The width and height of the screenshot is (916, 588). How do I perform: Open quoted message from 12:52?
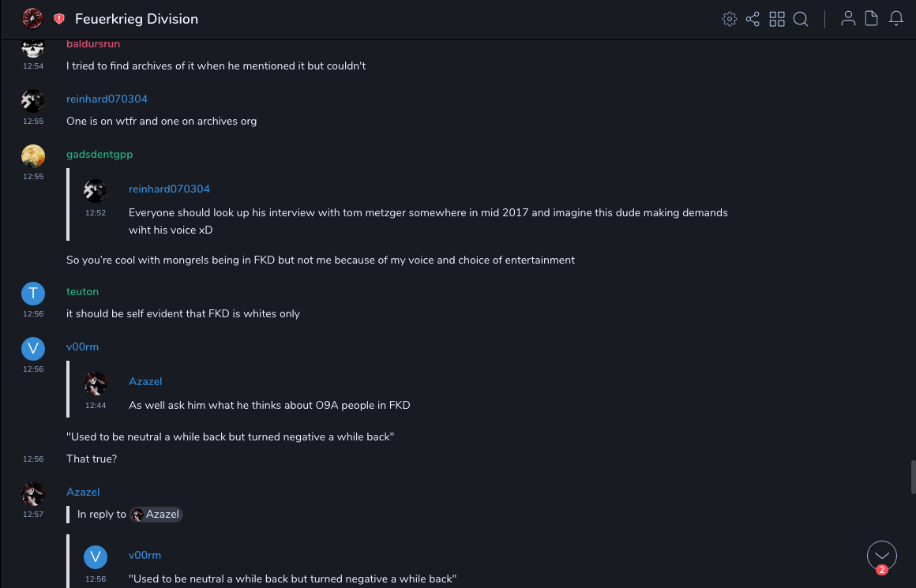point(428,221)
